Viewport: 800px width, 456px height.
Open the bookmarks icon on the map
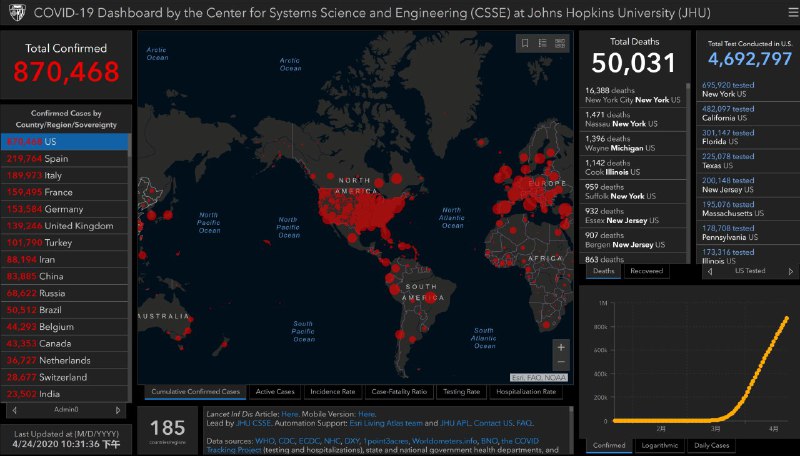[x=525, y=43]
